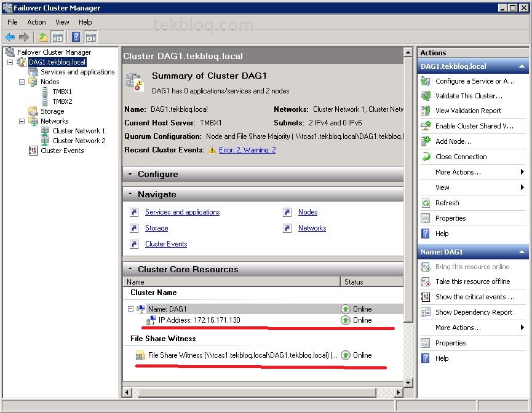
Task: Open the Help menu in menu bar
Action: pos(85,22)
